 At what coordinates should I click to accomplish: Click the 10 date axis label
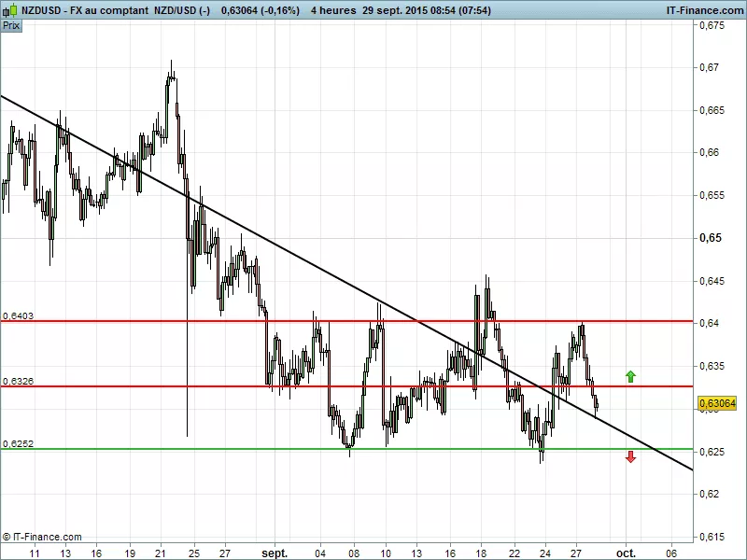pos(386,553)
